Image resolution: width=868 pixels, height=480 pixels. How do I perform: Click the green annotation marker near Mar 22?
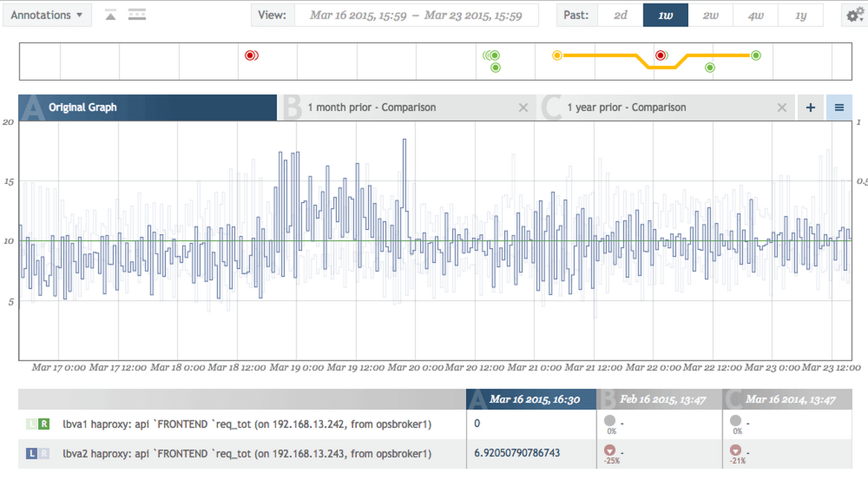[x=709, y=67]
